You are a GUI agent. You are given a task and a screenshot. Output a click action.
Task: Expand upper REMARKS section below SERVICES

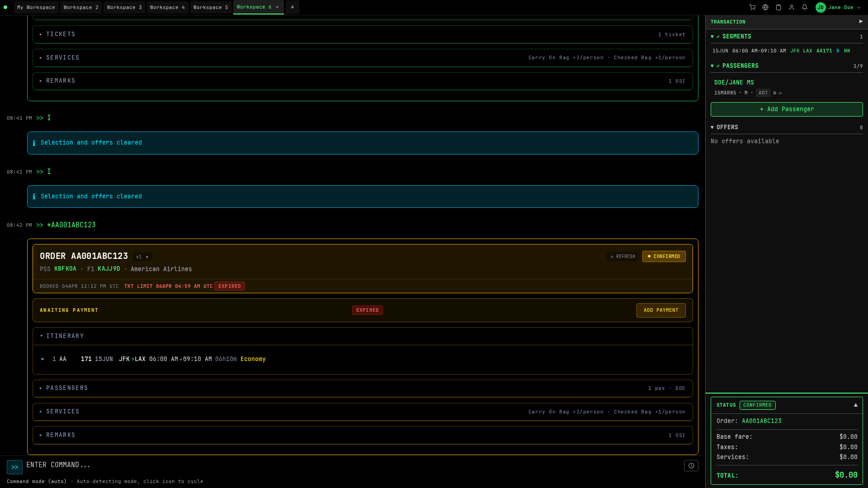(363, 81)
